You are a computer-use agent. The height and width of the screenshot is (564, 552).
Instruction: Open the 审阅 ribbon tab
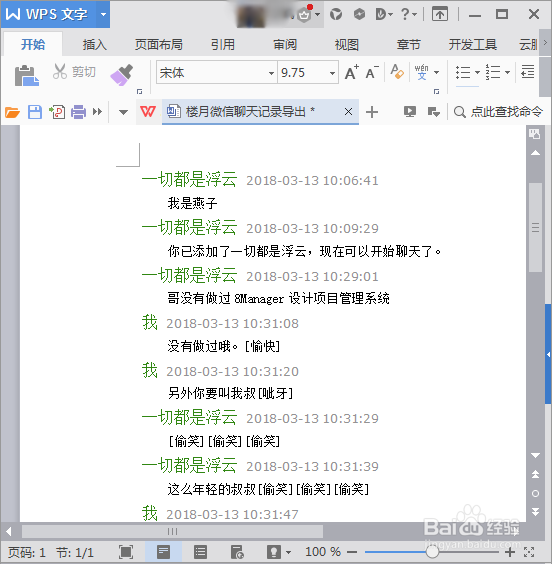tap(285, 45)
